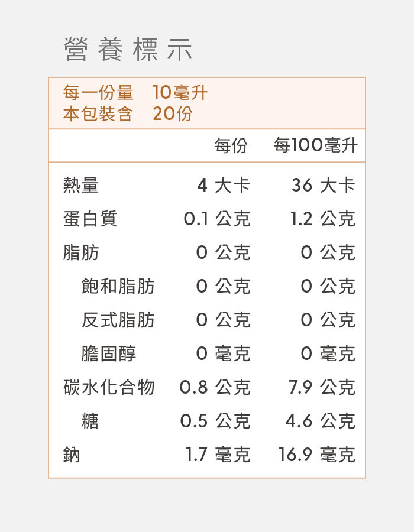The width and height of the screenshot is (414, 532).
Task: Click the 每一份量 serving size label
Action: click(x=98, y=93)
